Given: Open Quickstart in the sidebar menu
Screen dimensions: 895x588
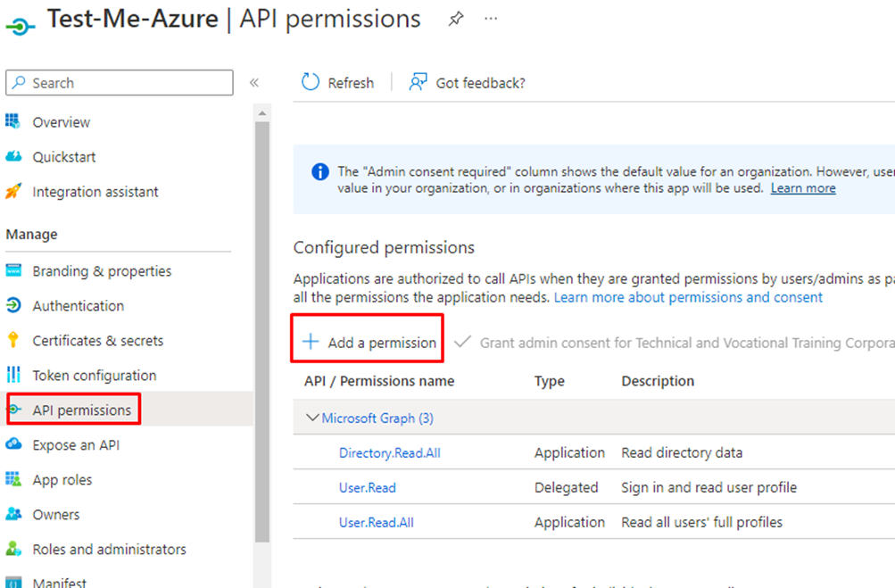Looking at the screenshot, I should [64, 157].
